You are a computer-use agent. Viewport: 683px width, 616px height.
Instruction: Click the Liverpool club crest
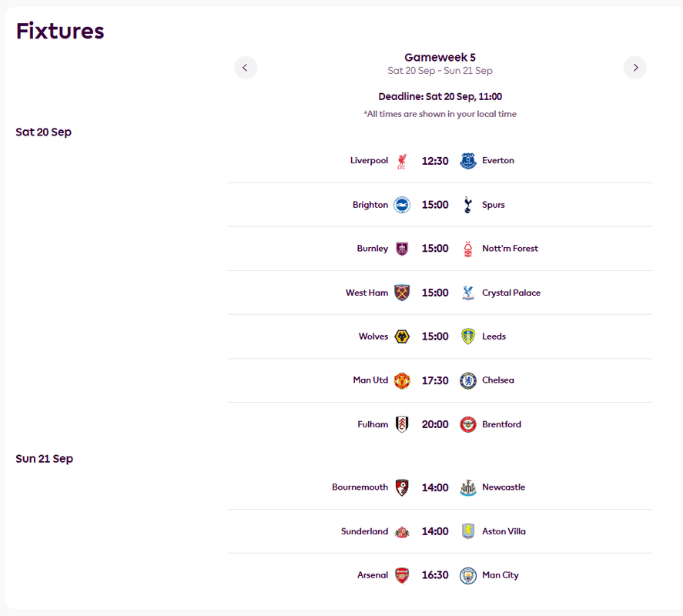click(x=402, y=161)
